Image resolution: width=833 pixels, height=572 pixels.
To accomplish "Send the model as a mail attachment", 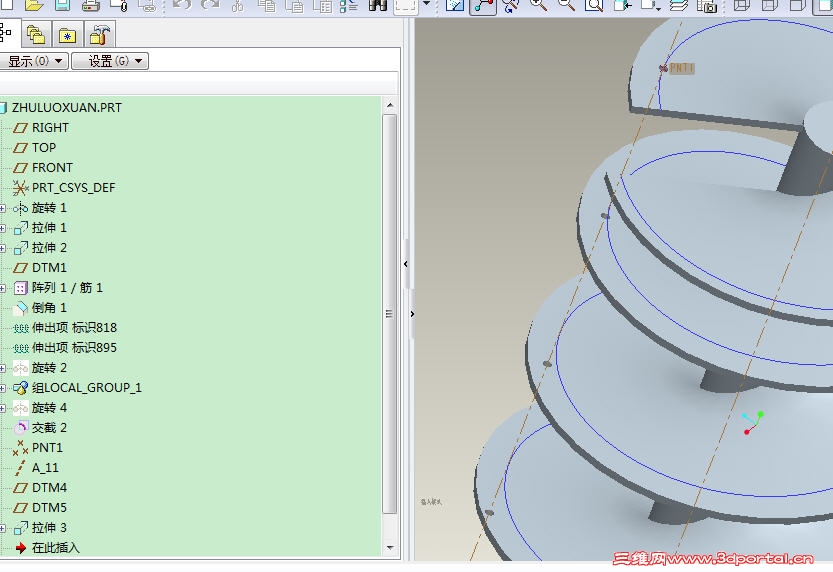I will (118, 5).
